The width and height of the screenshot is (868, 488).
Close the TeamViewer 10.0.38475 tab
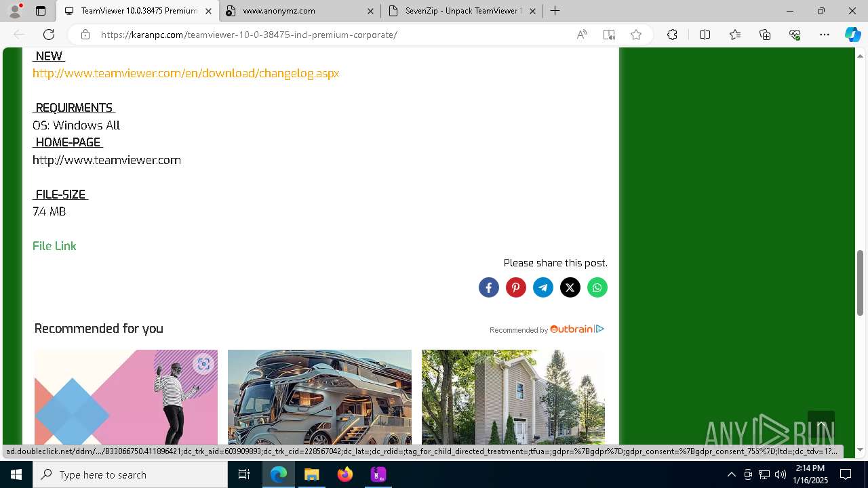coord(209,11)
